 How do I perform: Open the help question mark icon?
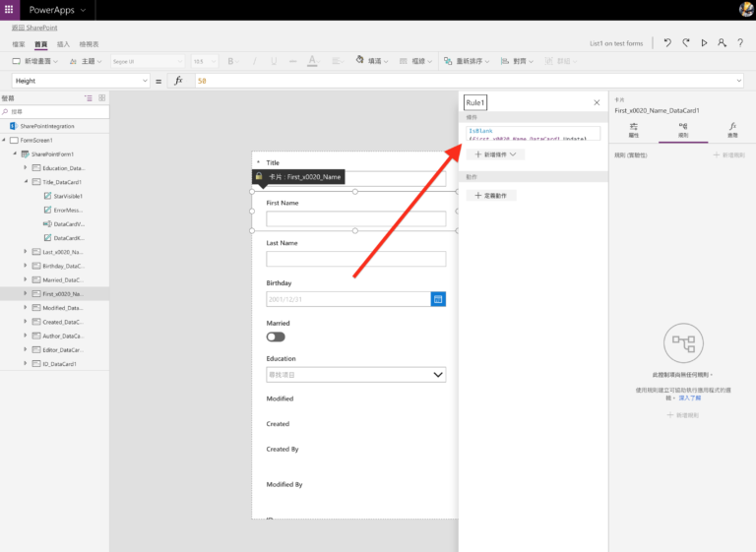(x=740, y=43)
